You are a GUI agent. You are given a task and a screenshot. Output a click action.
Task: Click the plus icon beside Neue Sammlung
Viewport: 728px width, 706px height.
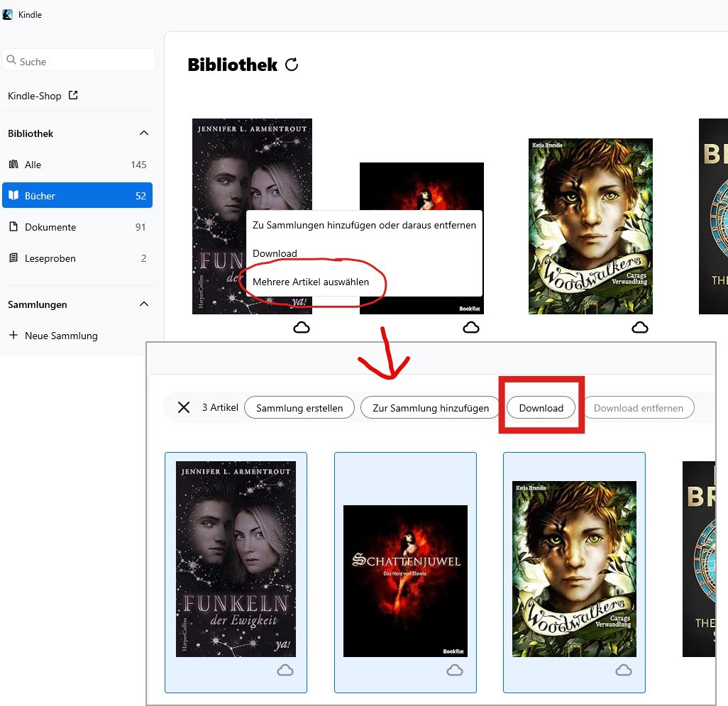13,335
